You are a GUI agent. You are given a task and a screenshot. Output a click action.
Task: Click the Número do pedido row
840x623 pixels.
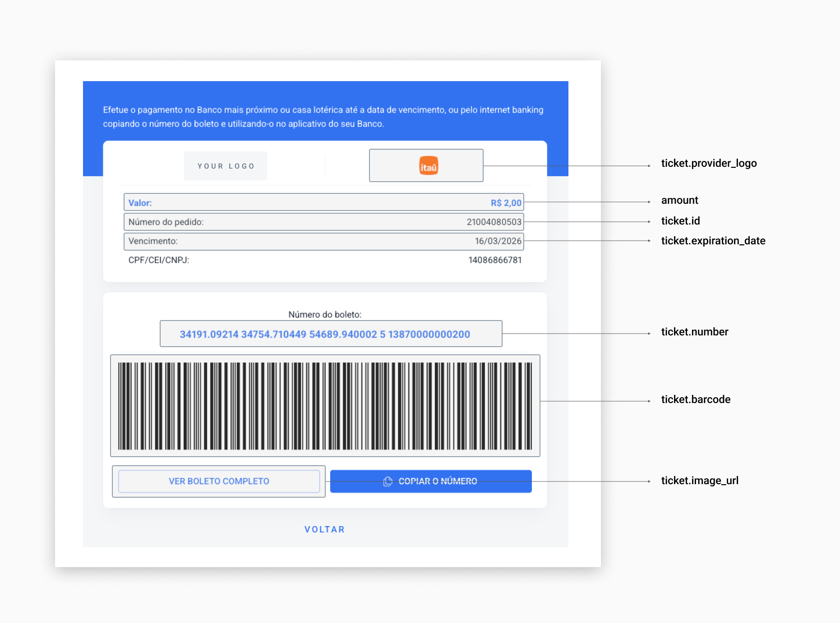pyautogui.click(x=323, y=222)
